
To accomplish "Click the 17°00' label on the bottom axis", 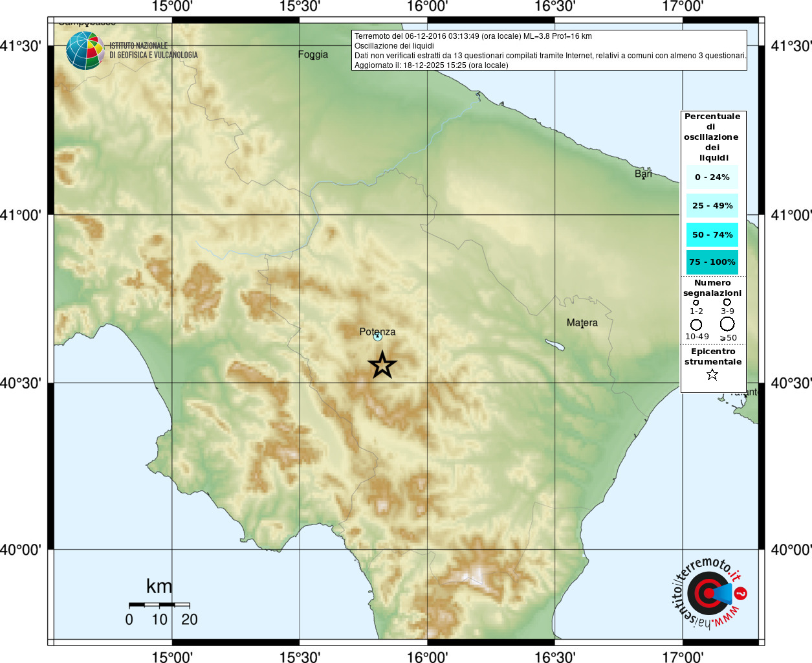I will (x=683, y=657).
